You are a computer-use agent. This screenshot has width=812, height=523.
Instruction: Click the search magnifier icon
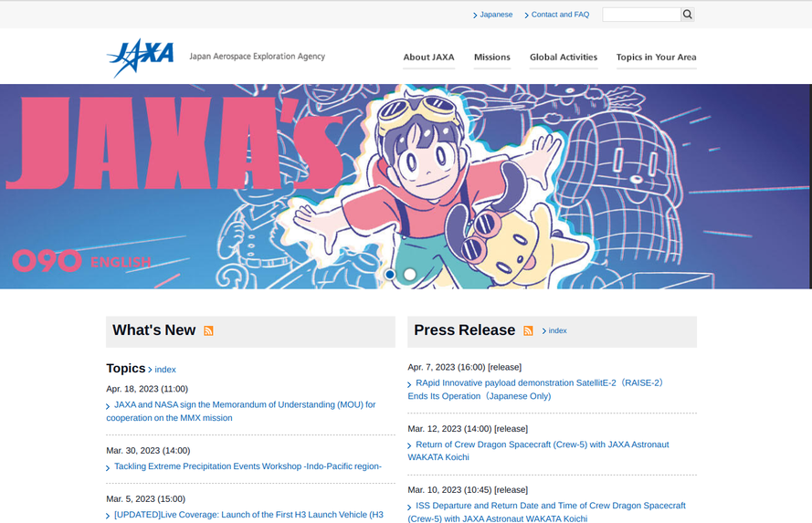[687, 15]
